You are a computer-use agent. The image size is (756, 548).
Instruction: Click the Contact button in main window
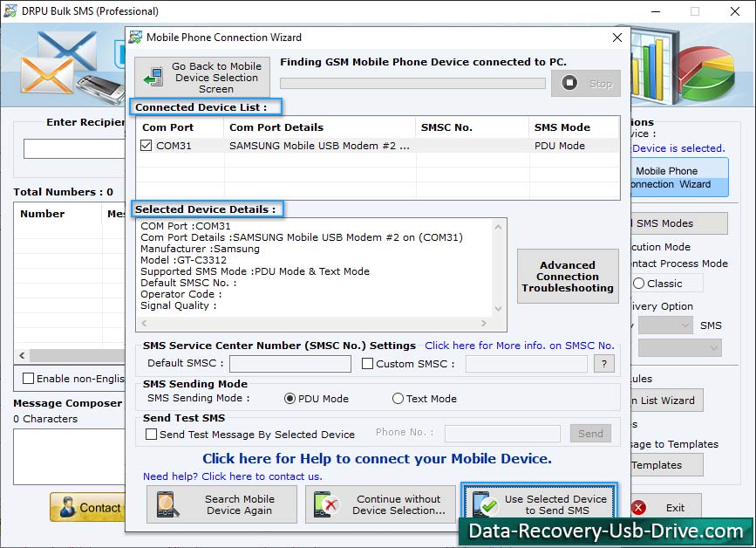tap(87, 508)
